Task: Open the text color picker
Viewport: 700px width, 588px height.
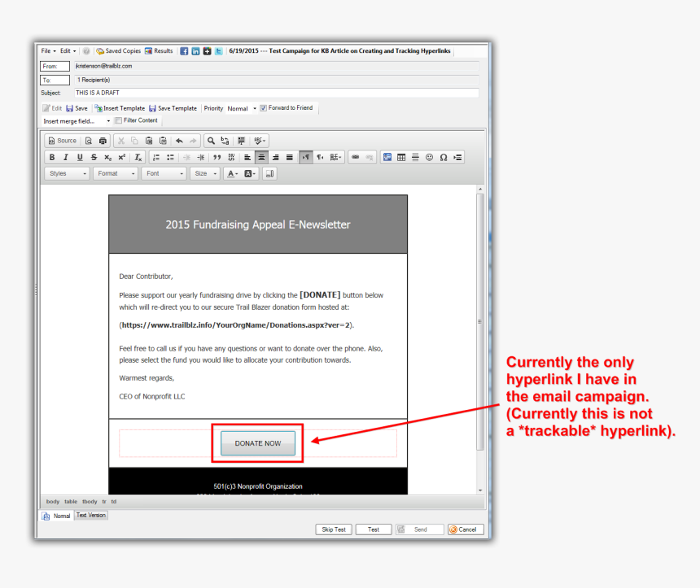Action: pyautogui.click(x=232, y=173)
